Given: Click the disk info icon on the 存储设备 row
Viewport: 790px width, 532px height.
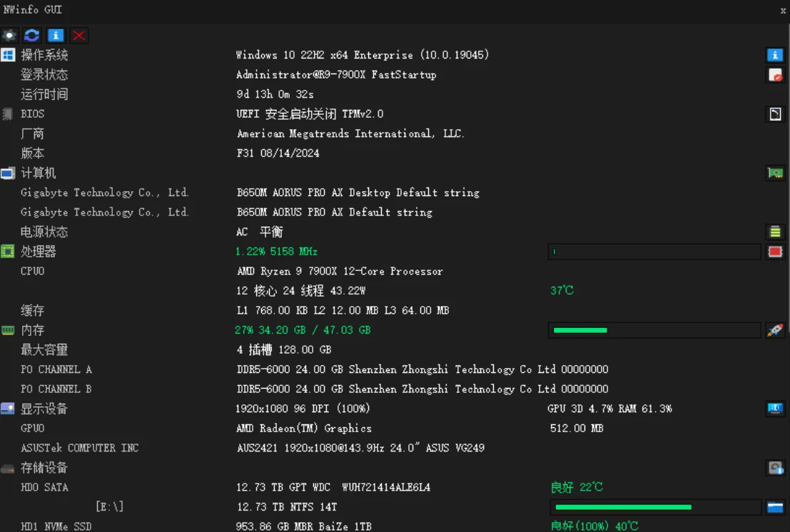Looking at the screenshot, I should pyautogui.click(x=775, y=468).
